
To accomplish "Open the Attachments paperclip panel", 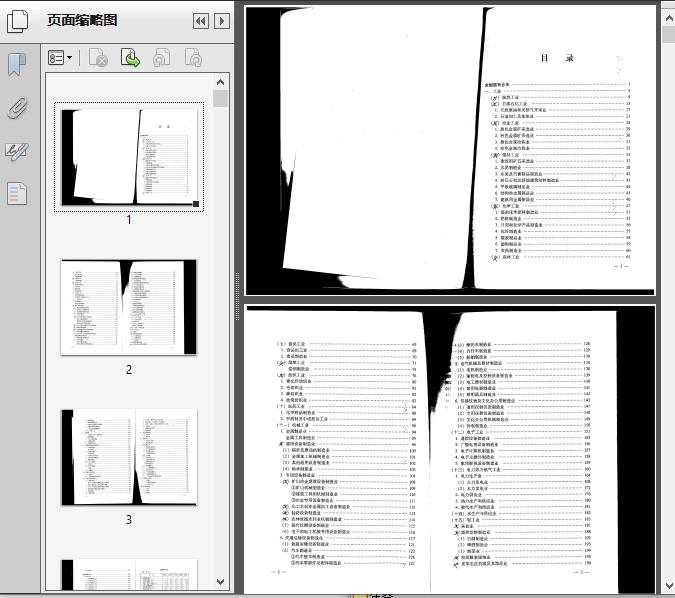I will (x=17, y=108).
